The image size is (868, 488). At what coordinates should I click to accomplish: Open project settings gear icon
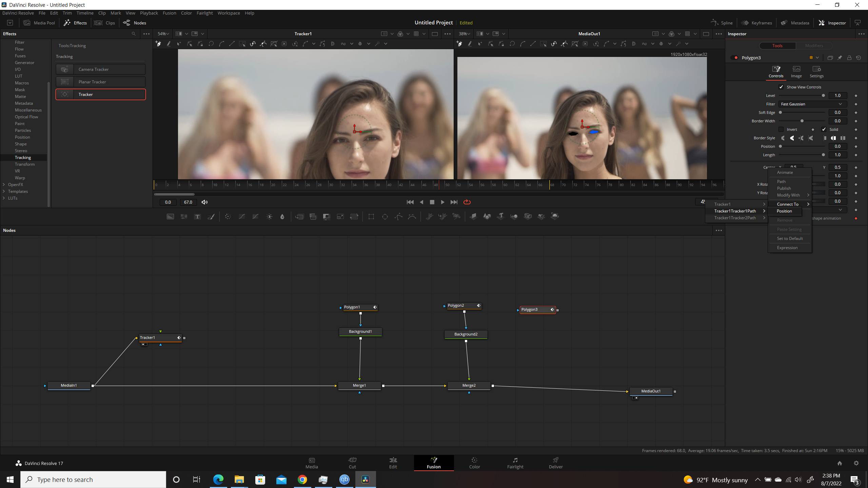(x=856, y=463)
